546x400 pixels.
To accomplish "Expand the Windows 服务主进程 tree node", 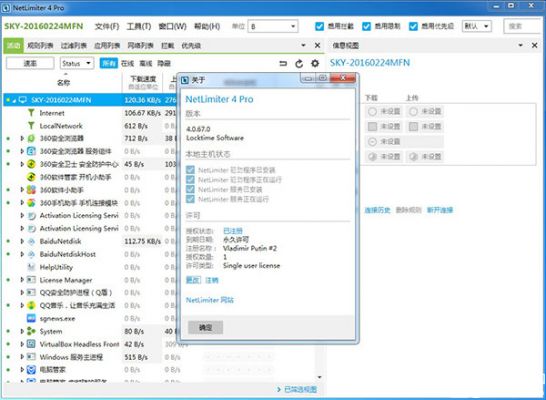I will [x=22, y=357].
